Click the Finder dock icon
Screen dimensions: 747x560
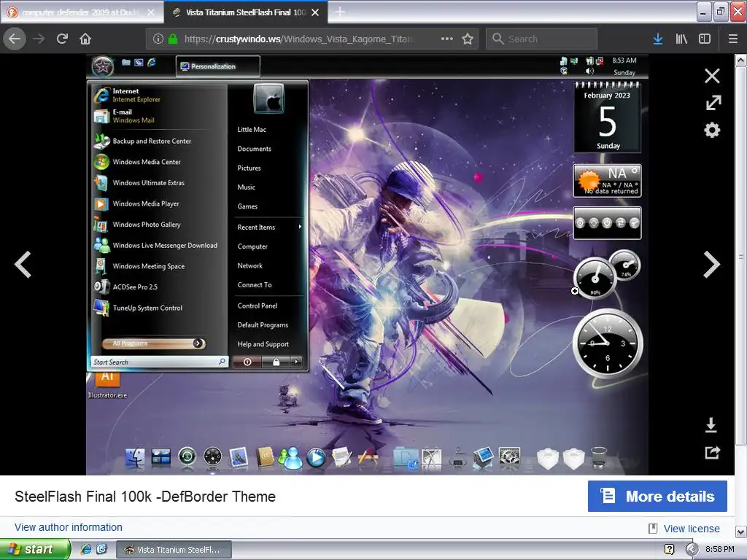coord(135,458)
